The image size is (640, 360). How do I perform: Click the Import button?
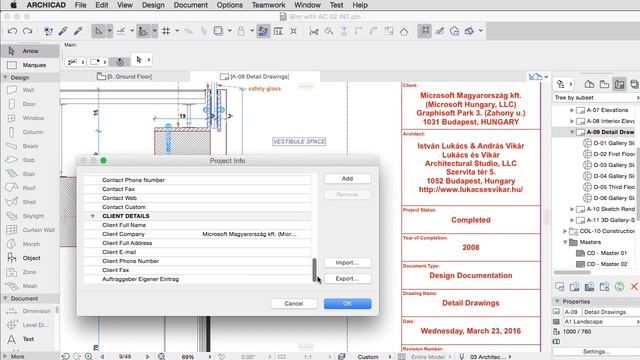347,262
